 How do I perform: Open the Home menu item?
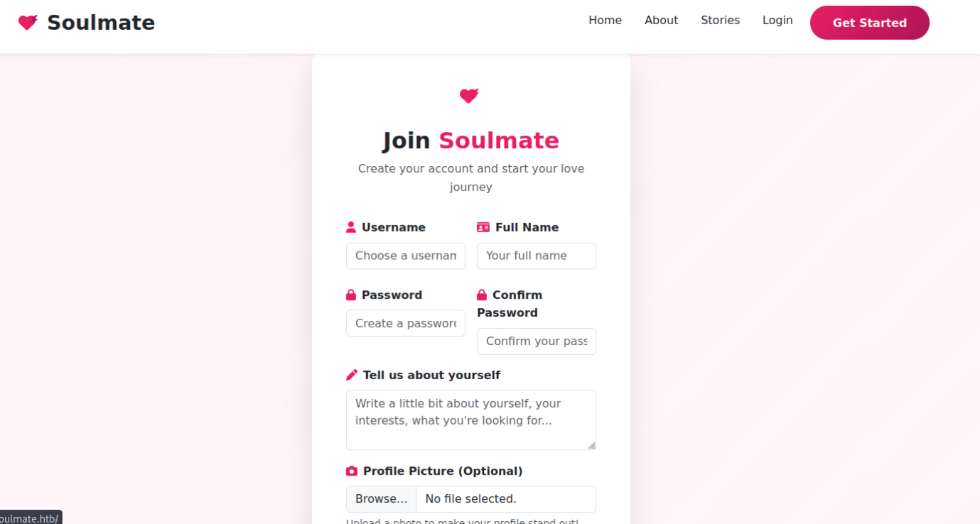click(605, 21)
